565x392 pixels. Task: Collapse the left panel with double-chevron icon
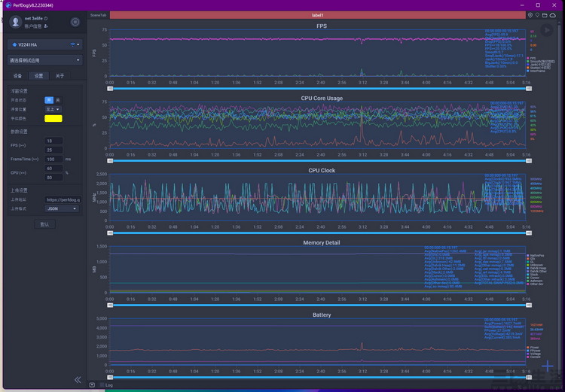pyautogui.click(x=78, y=380)
